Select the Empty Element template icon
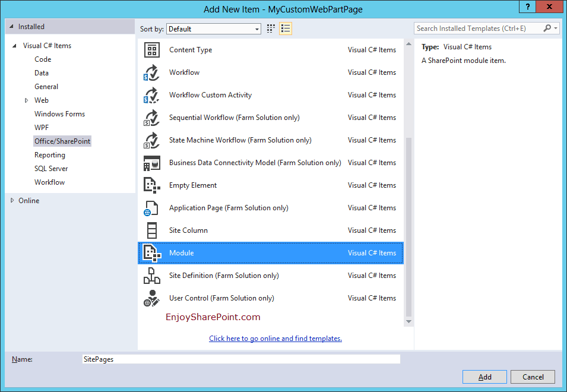 tap(152, 185)
